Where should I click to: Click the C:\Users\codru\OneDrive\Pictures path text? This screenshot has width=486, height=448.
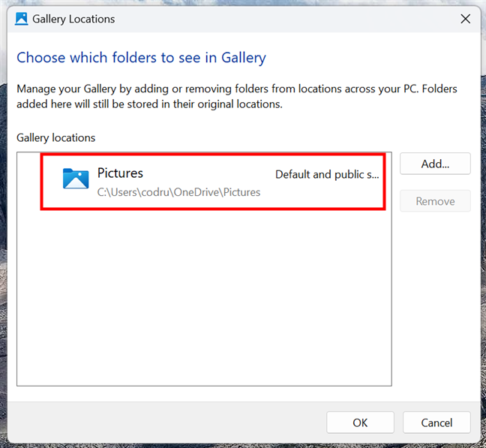(178, 192)
